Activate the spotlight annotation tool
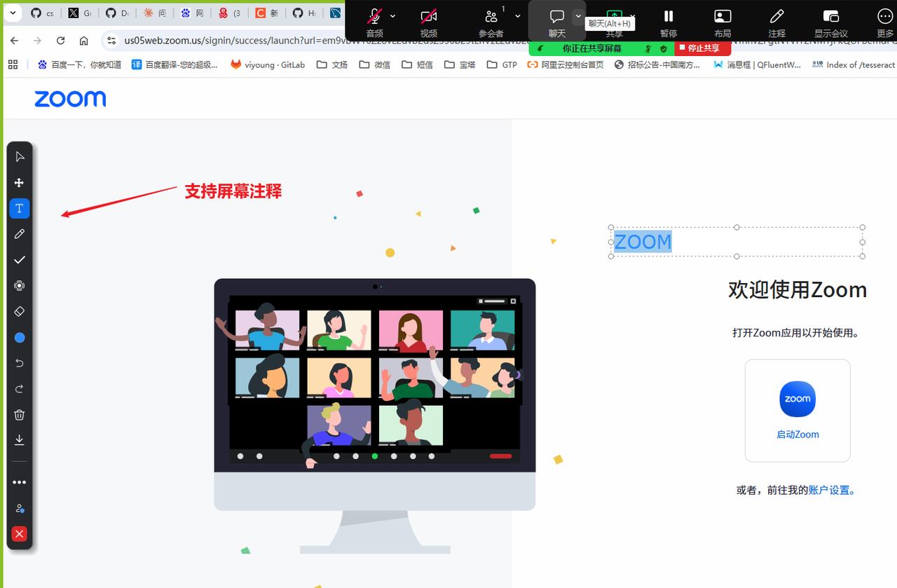The height and width of the screenshot is (588, 897). (20, 286)
